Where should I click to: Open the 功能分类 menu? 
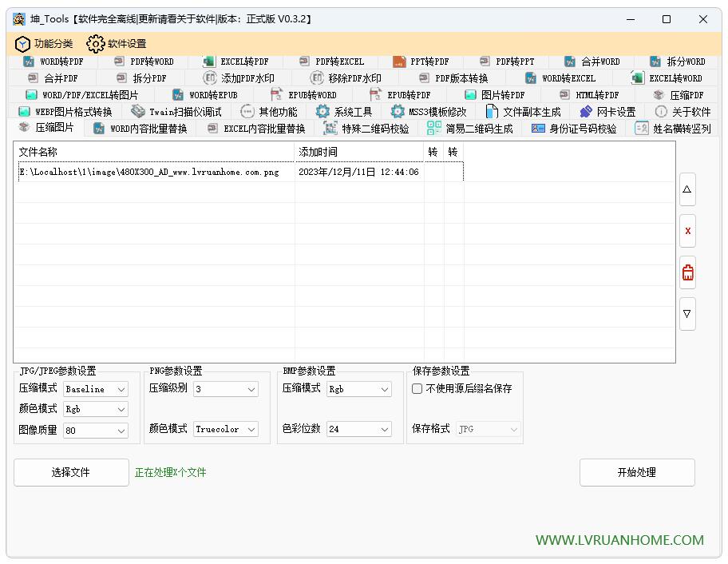44,44
